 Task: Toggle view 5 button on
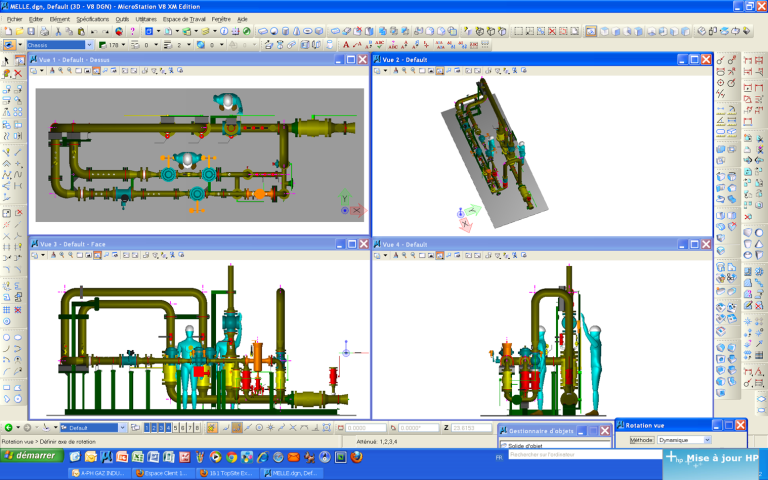pyautogui.click(x=175, y=428)
